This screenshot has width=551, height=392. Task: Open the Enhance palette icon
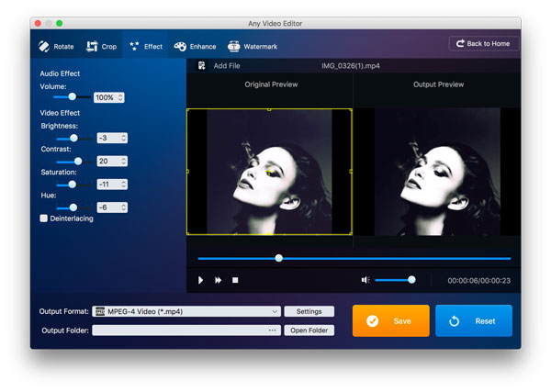[x=180, y=46]
